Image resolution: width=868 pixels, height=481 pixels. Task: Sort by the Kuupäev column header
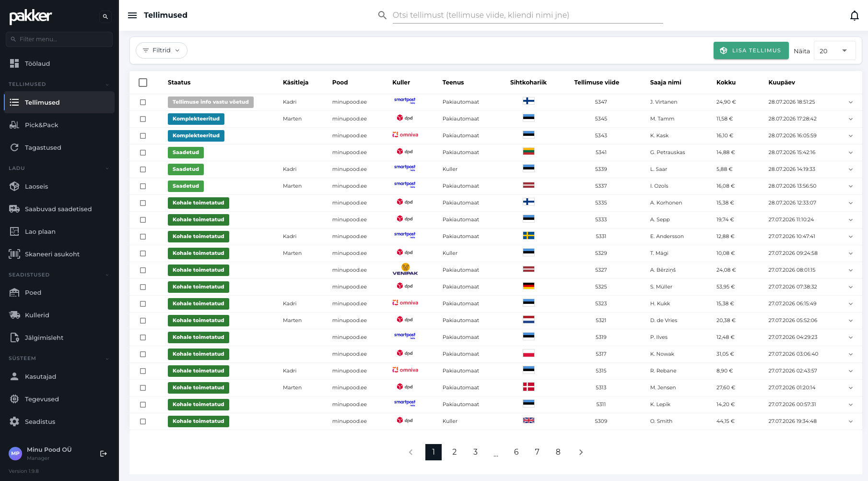pyautogui.click(x=782, y=83)
